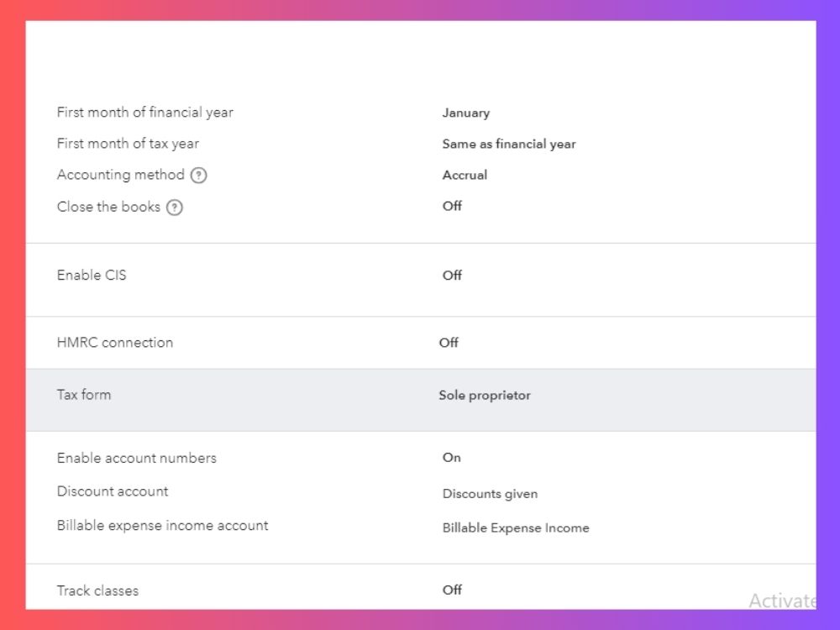
Task: Click the Enable CIS label
Action: (92, 275)
